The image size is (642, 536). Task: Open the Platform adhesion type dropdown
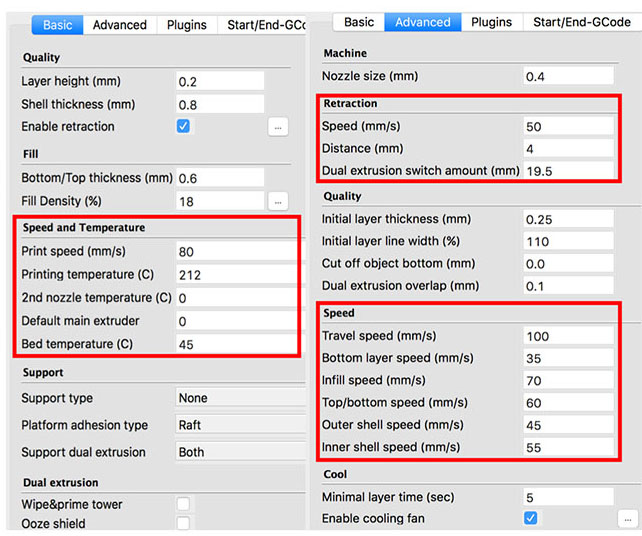[x=241, y=425]
